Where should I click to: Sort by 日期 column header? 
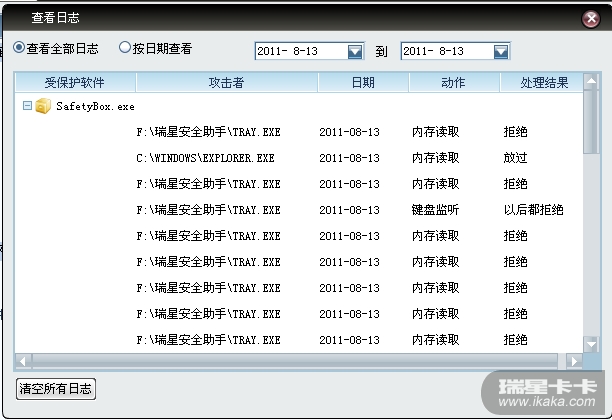(363, 82)
